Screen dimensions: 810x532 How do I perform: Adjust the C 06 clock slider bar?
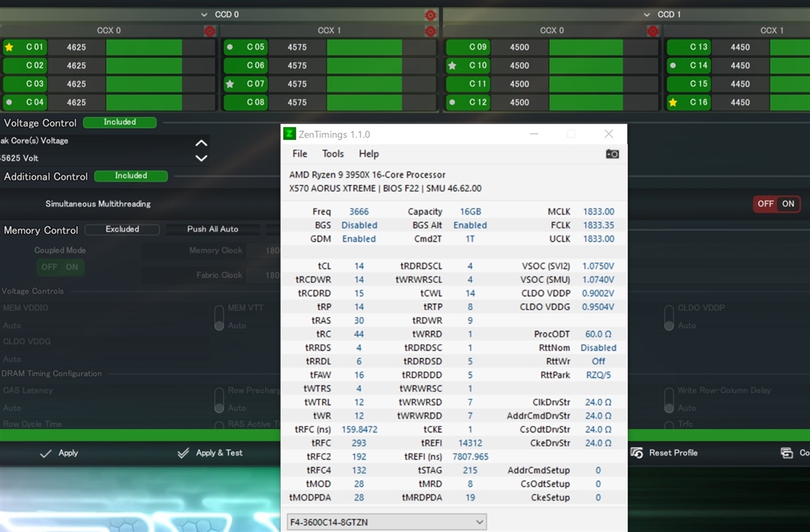point(381,66)
